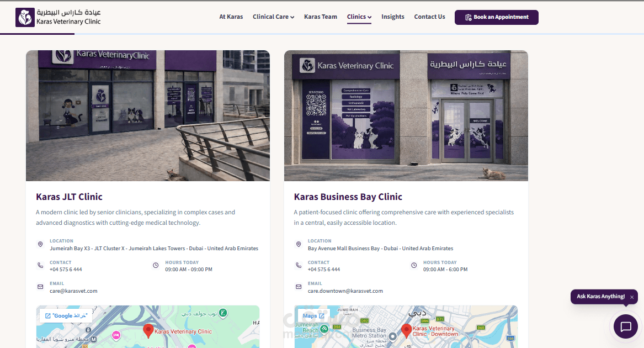The image size is (644, 348).
Task: Click the Jumeirah Bay X3 JLT address text
Action: coord(154,249)
